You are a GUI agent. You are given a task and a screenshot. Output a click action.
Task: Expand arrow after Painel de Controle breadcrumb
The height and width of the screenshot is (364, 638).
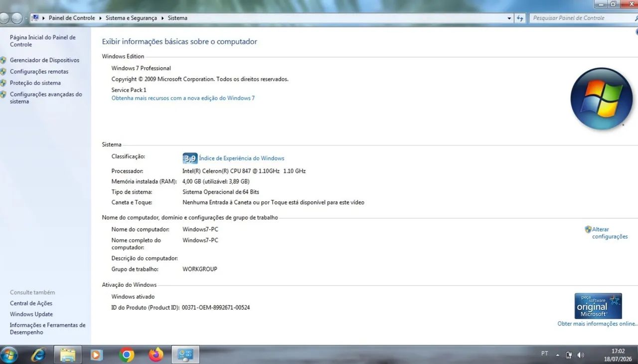coord(100,18)
